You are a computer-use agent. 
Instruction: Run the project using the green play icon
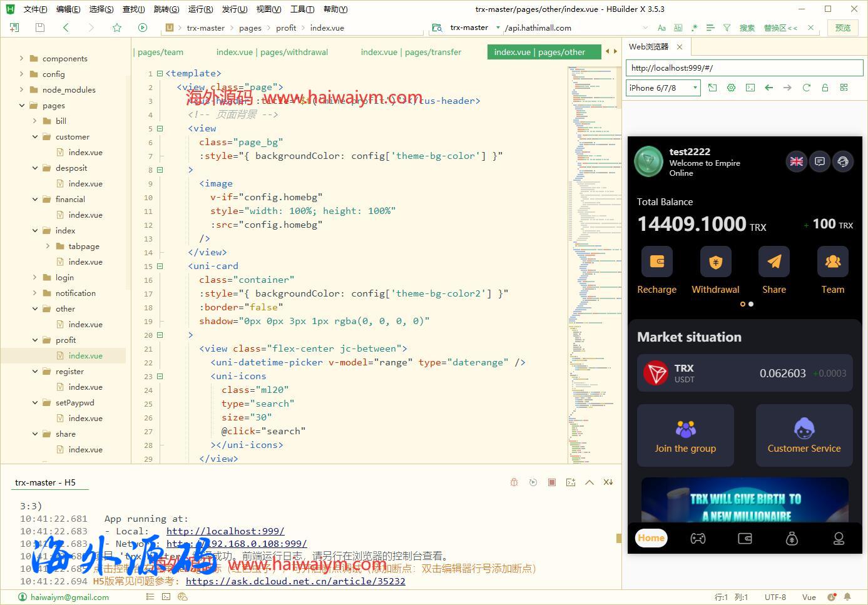pos(143,28)
